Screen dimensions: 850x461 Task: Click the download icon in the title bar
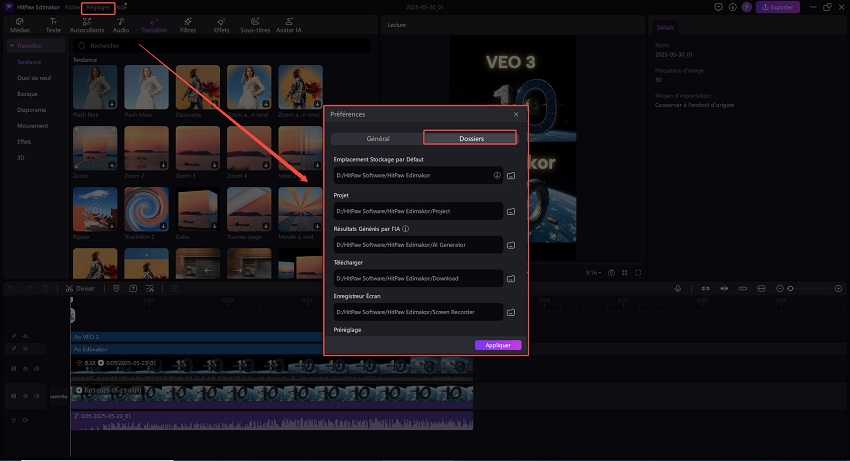pyautogui.click(x=732, y=7)
